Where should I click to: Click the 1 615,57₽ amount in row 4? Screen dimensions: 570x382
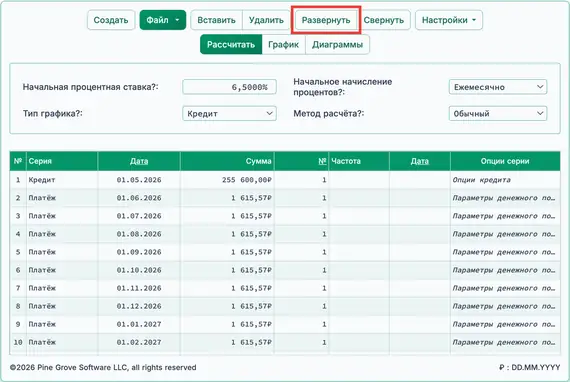[227, 234]
